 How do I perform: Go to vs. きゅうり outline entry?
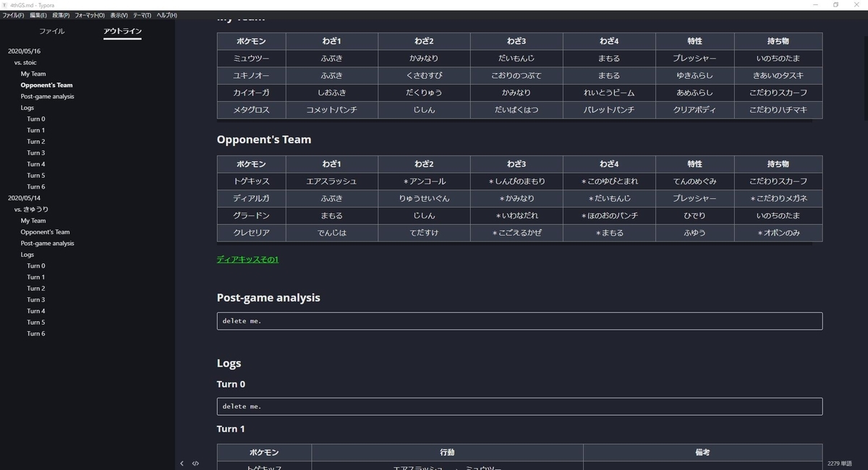(31, 209)
